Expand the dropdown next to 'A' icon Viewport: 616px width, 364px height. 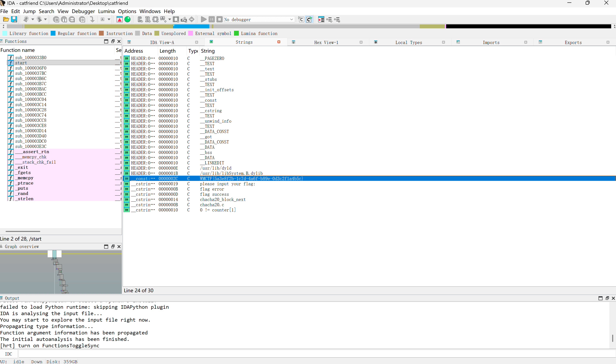pos(109,19)
